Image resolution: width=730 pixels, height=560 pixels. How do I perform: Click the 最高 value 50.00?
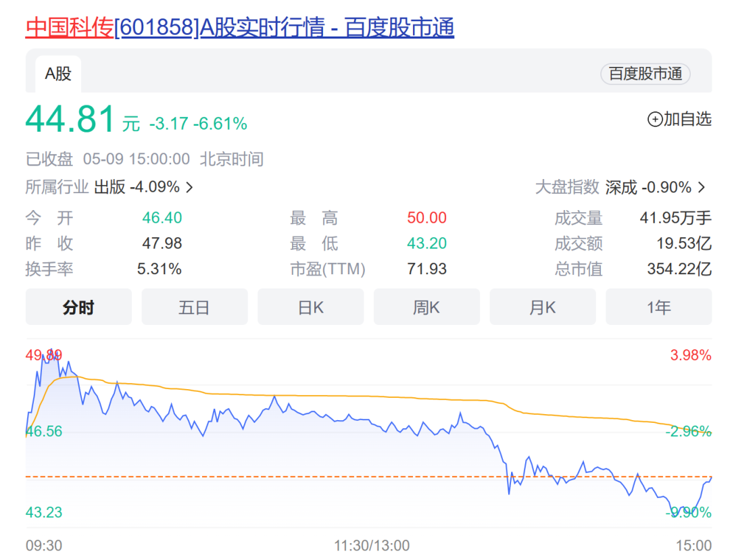427,218
